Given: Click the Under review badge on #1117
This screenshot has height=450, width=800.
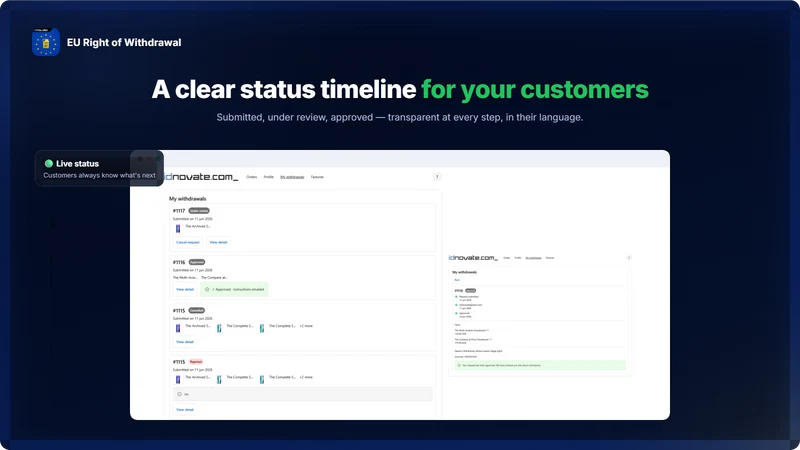Looking at the screenshot, I should (199, 211).
